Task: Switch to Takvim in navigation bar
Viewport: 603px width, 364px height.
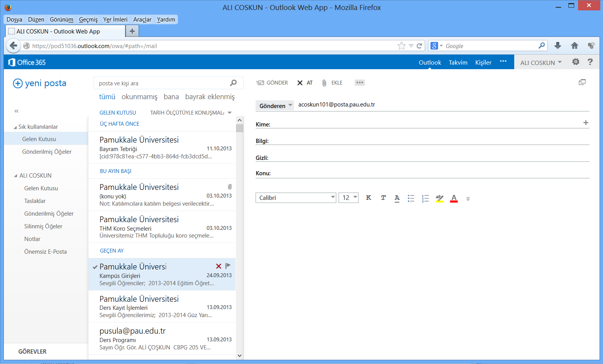Action: pos(458,62)
